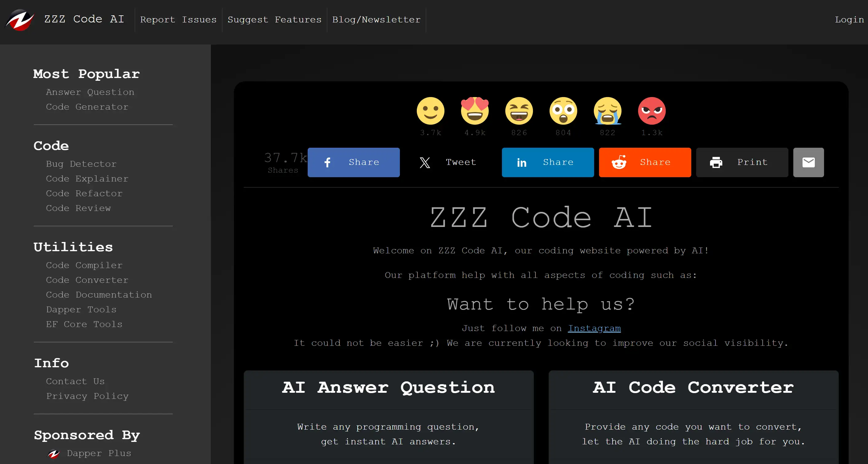Click the 4.9k reaction count

point(475,133)
